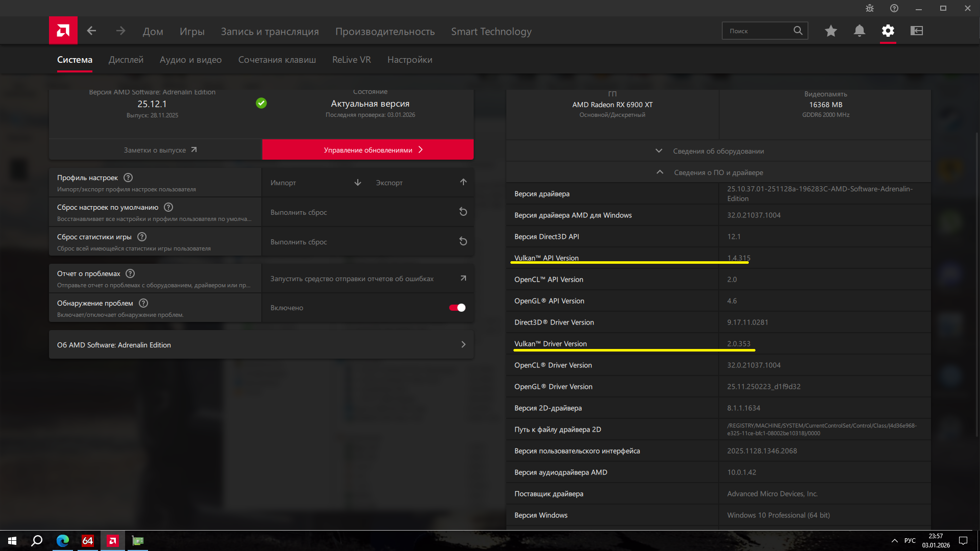Reset game statistics with Выполнить сброс icon

point(463,241)
